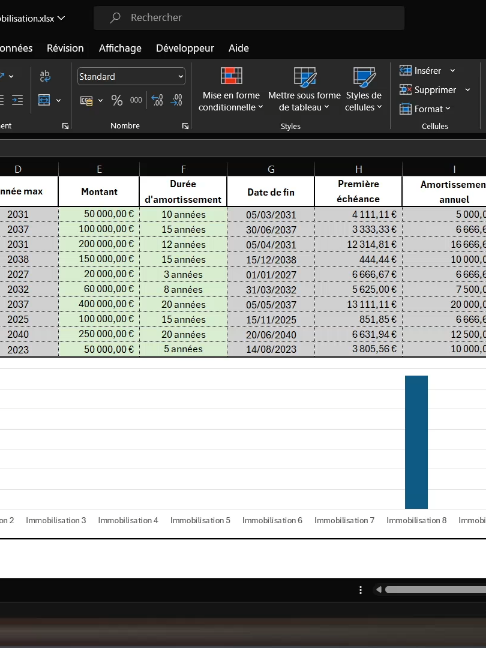Click the merge and center icon
The width and height of the screenshot is (486, 648).
click(44, 100)
